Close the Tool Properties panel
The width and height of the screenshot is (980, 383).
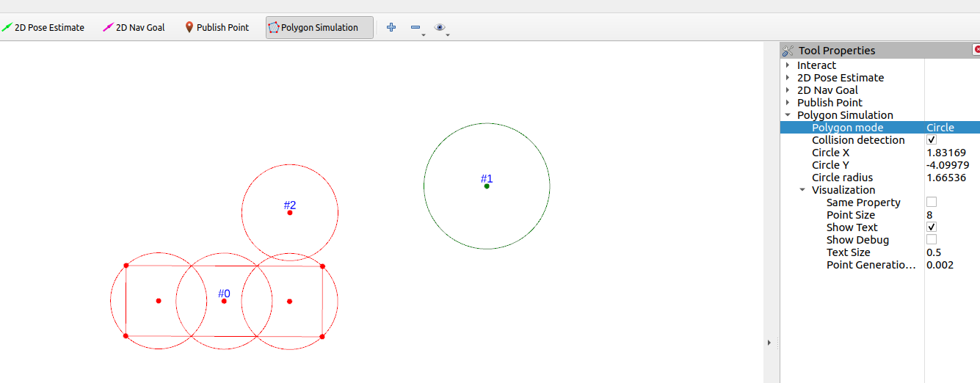coord(976,49)
